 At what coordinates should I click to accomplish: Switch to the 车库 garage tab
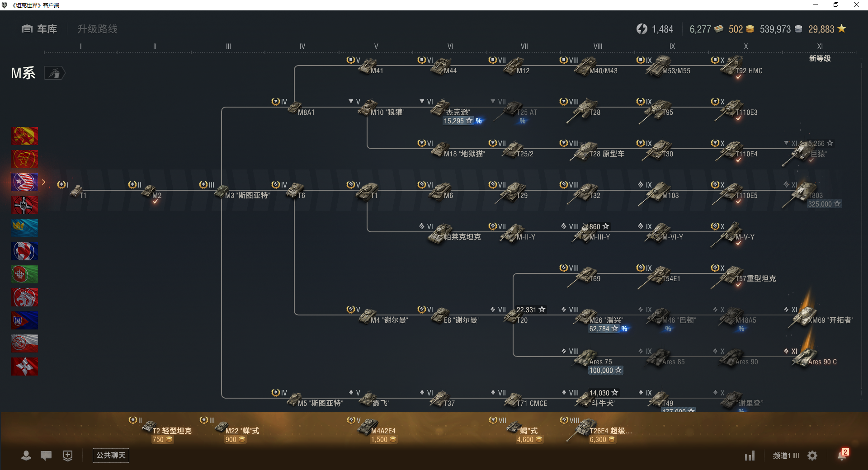[39, 29]
